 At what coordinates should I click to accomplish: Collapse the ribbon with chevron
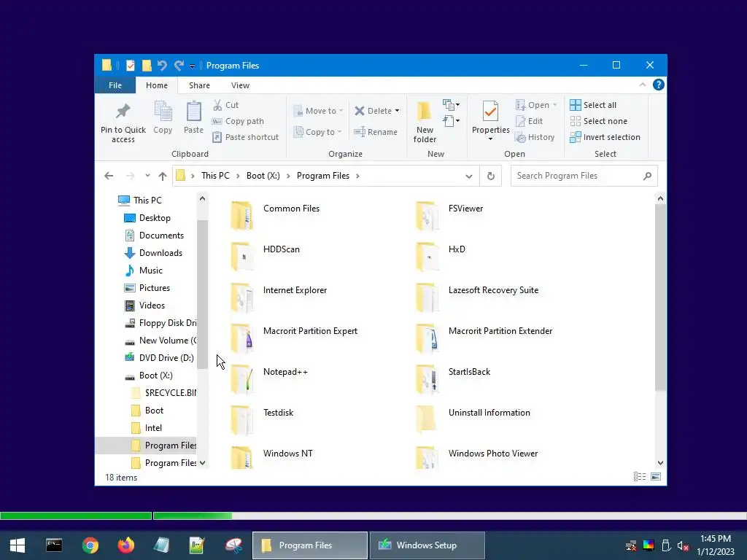click(x=642, y=85)
